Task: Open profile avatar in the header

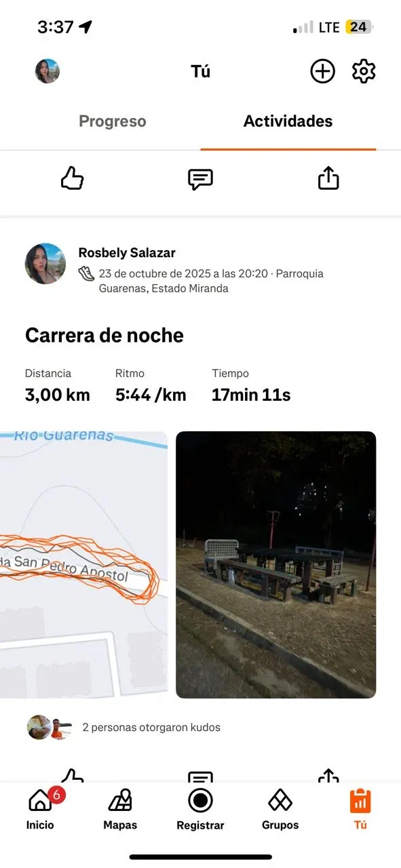Action: [47, 71]
